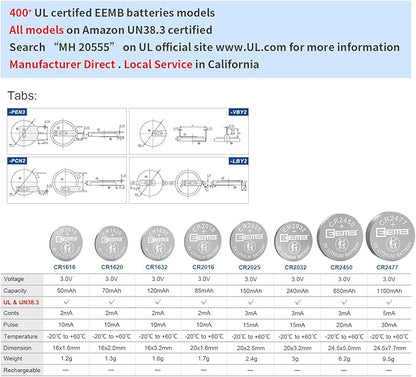Click the CR2025 battery image
The width and height of the screenshot is (416, 377).
[x=249, y=241]
